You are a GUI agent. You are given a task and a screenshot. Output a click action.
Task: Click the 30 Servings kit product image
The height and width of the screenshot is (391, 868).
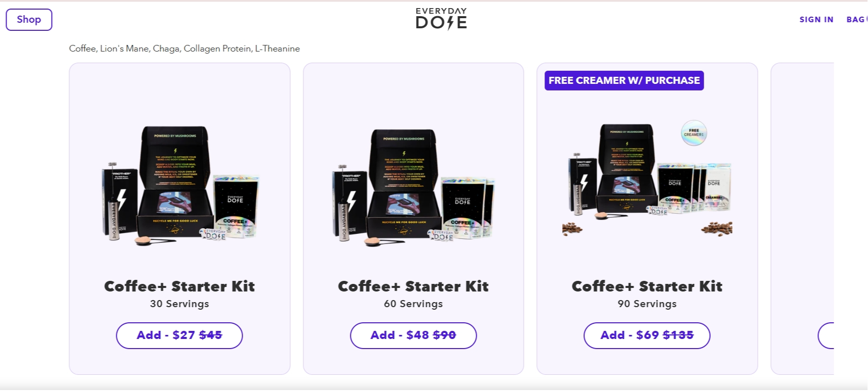click(180, 186)
